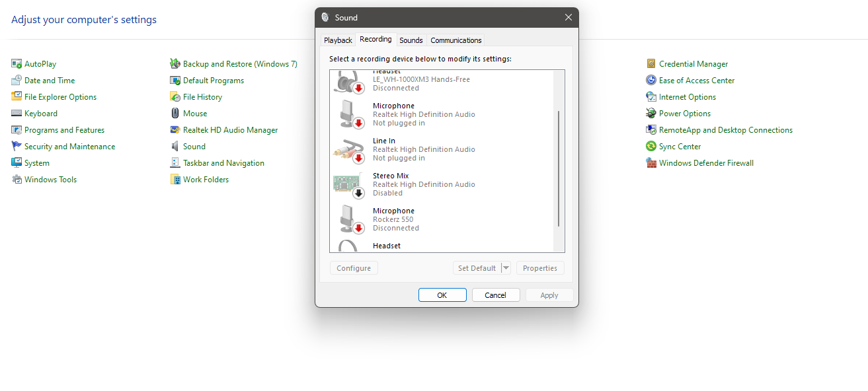This screenshot has height=391, width=868.
Task: Confirm the dialog with OK
Action: [x=442, y=295]
